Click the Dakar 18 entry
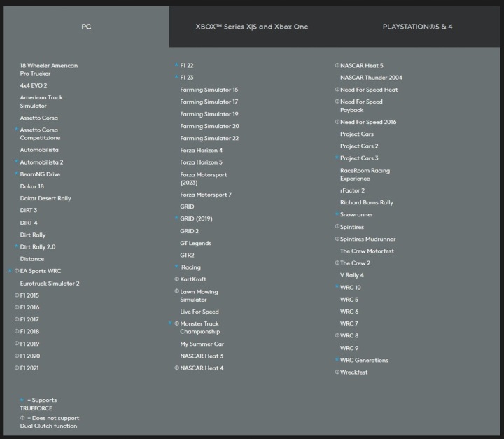 31,186
